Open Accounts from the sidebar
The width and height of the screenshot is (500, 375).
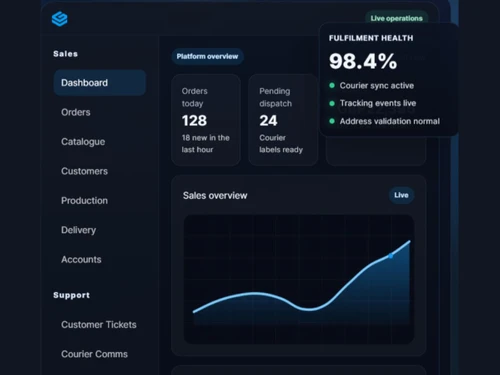coord(81,259)
